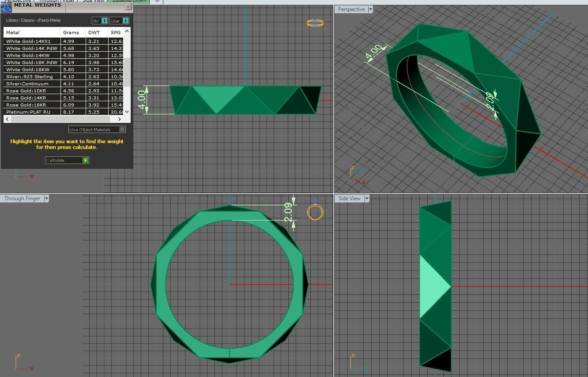The height and width of the screenshot is (377, 588).
Task: Click the 4.00 dimension in Looking Down view
Action: [142, 100]
